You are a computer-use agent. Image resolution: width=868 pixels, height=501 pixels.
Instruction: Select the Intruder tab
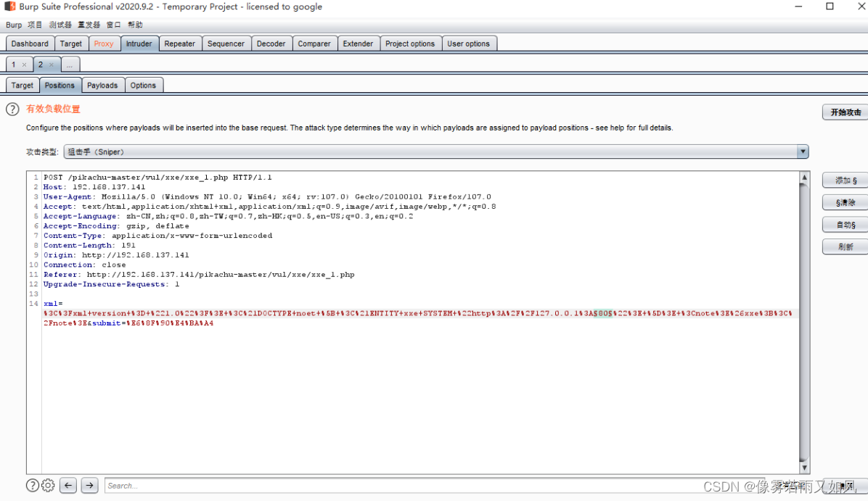(139, 44)
